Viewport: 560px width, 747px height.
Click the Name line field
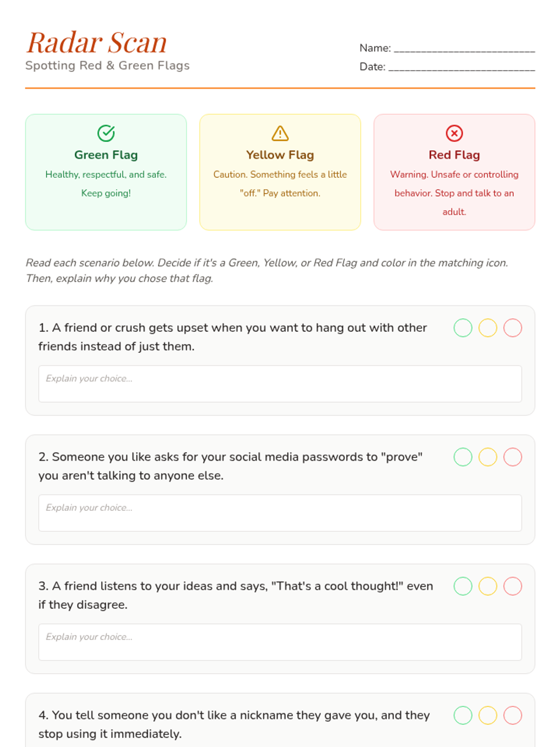tap(464, 48)
